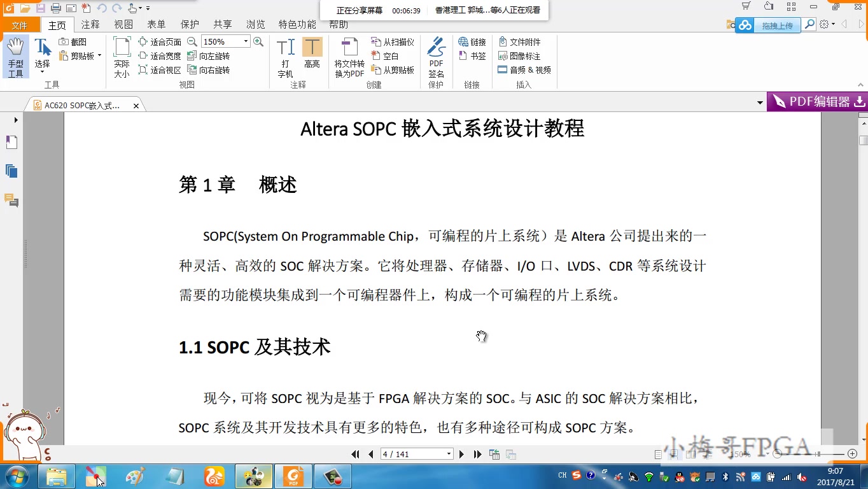Rotate view left (向左旋转)
Screen dimensions: 868x489
pyautogui.click(x=209, y=56)
